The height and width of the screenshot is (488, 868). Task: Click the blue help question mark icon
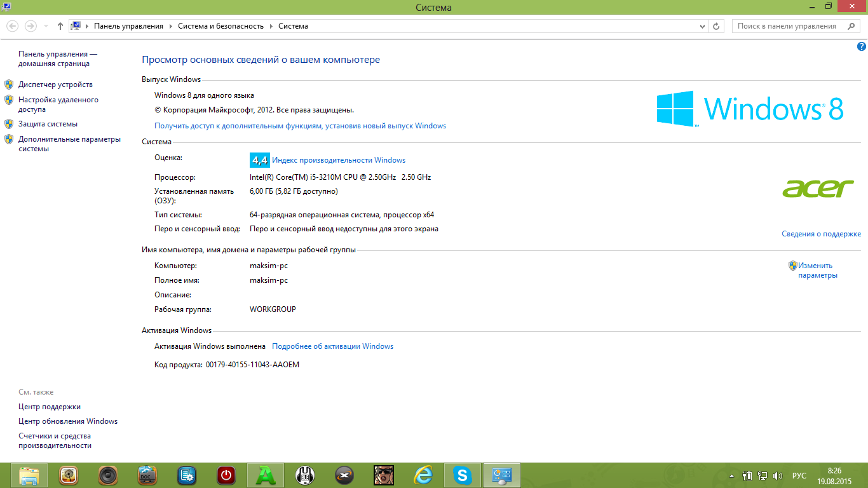(862, 46)
